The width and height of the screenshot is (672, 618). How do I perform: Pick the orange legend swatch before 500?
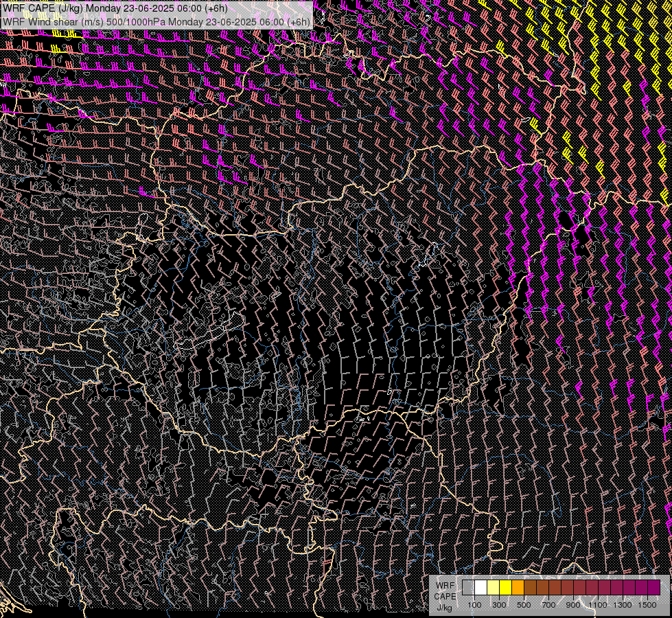tap(518, 588)
